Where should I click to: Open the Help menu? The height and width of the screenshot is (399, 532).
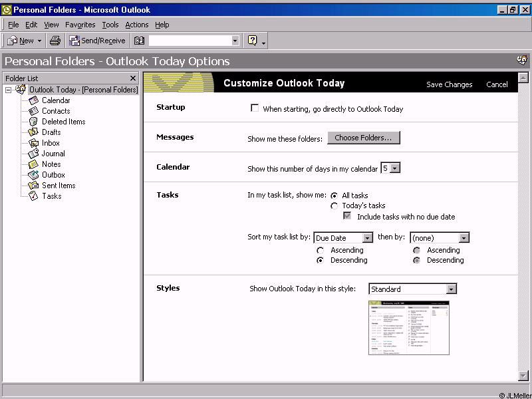coord(162,25)
